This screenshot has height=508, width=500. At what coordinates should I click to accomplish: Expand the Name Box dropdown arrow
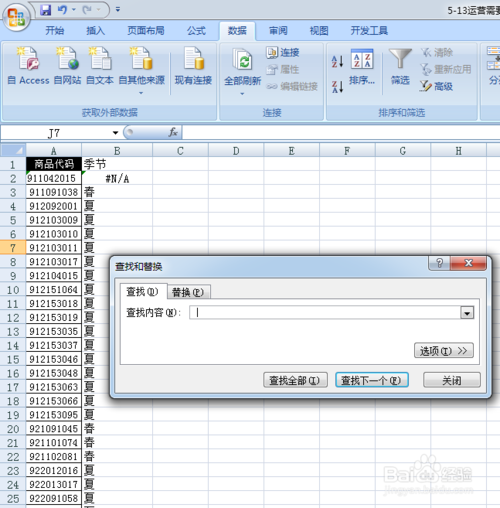coord(115,133)
